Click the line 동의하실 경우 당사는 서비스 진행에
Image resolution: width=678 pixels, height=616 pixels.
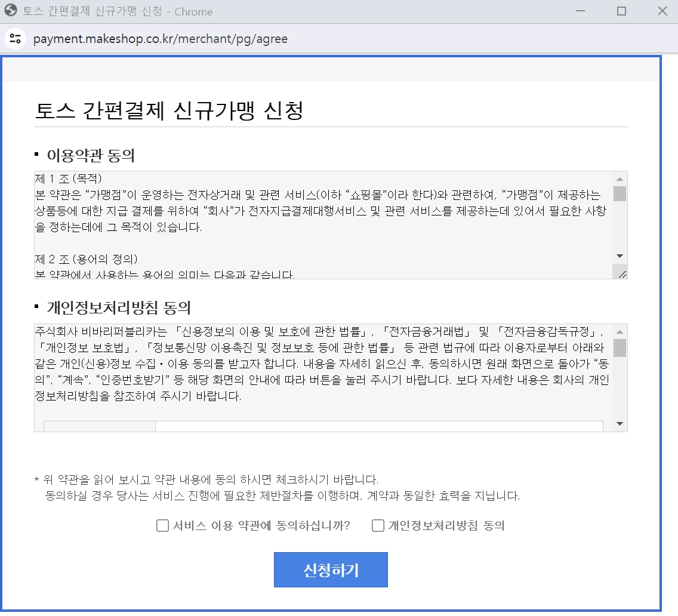pyautogui.click(x=282, y=496)
